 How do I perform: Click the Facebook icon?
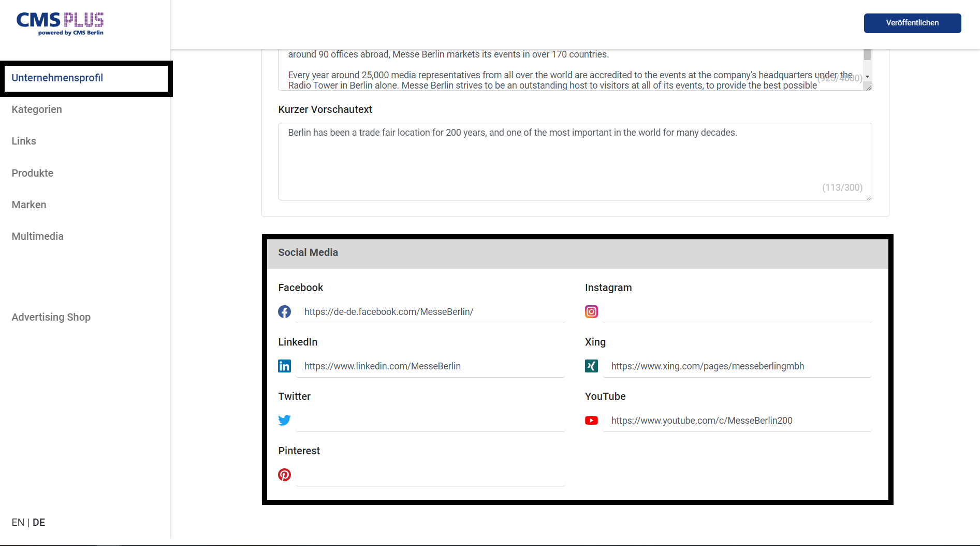[284, 312]
